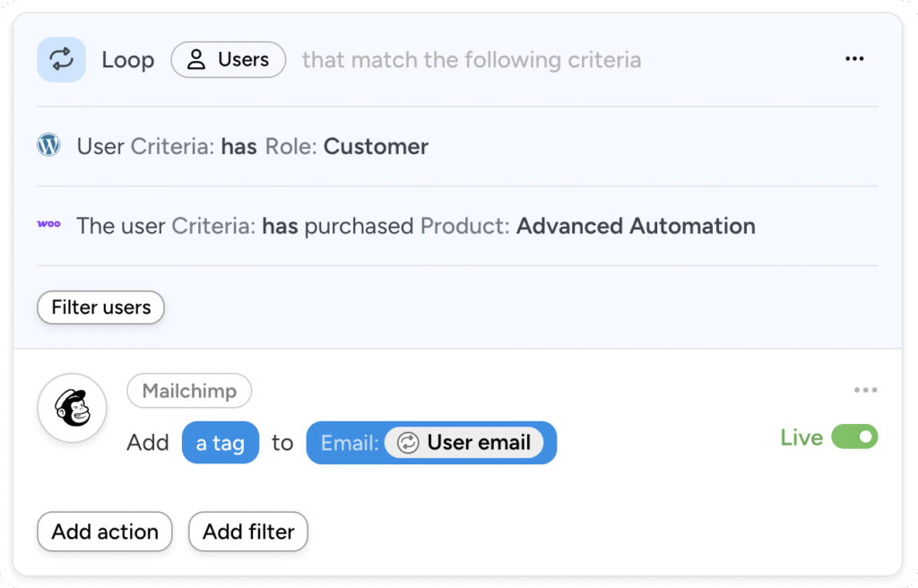Click the person icon inside the Users chip
Viewport: 918px width, 588px height.
click(x=197, y=59)
